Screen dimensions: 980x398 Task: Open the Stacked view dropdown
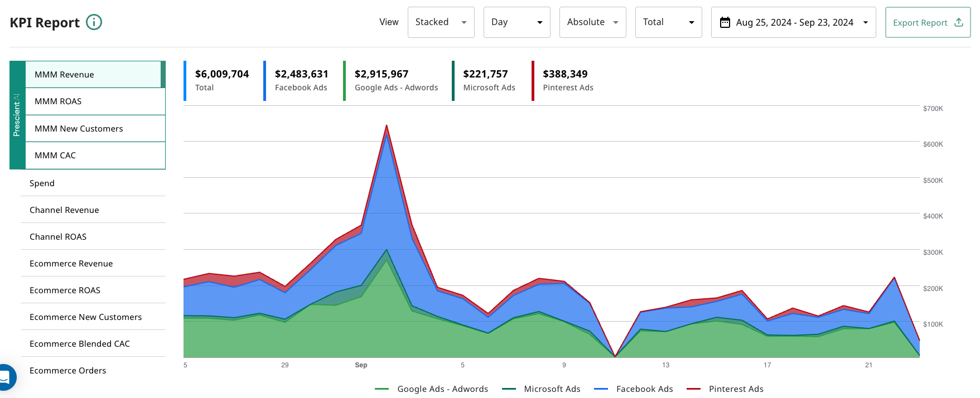pos(441,22)
